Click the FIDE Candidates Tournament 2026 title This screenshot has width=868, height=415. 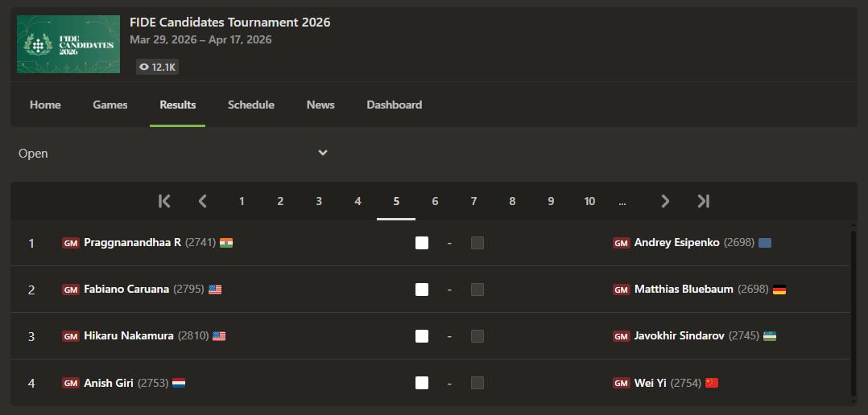(230, 22)
